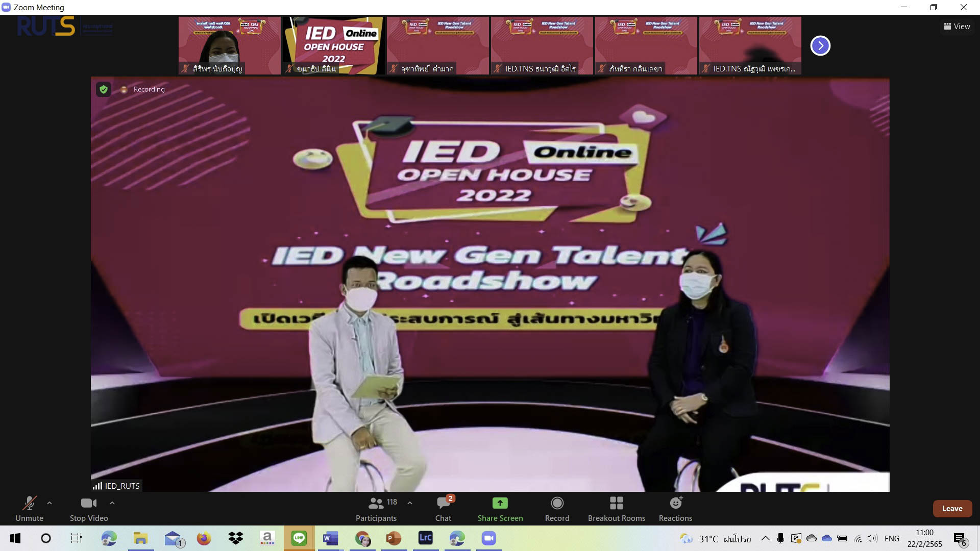Screen dimensions: 980x551
Task: Switch to Chrome on taskbar
Action: click(362, 538)
